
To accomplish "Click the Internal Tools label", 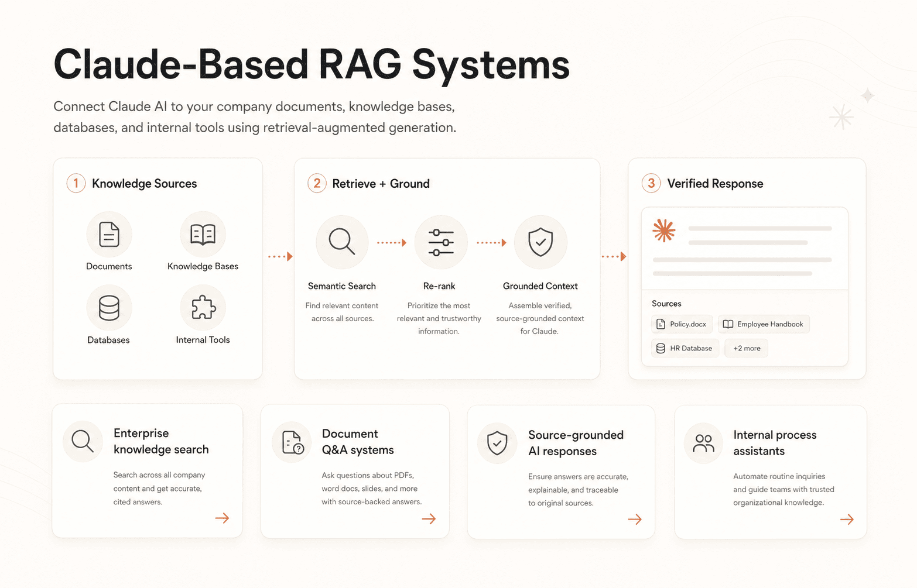I will (203, 340).
